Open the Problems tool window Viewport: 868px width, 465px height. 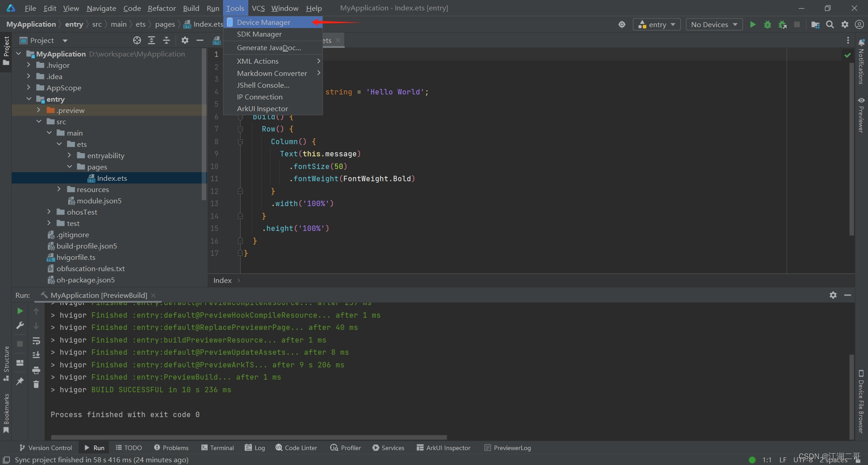click(171, 448)
